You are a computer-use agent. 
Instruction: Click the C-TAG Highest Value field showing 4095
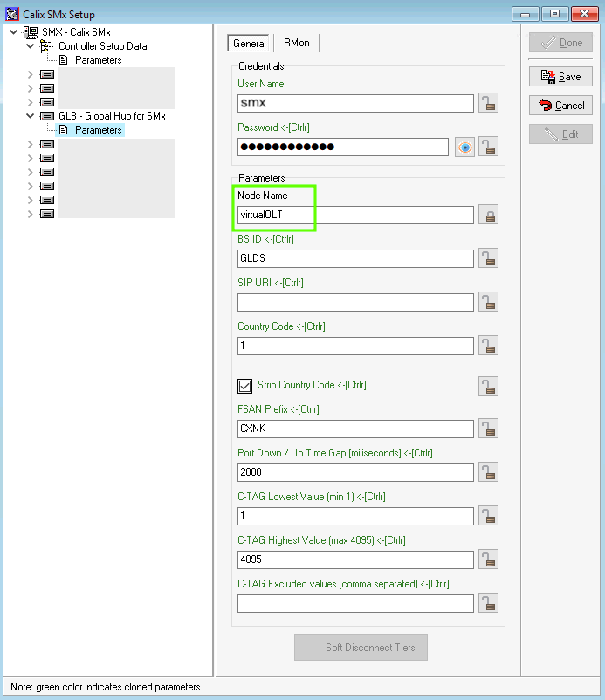pos(355,559)
